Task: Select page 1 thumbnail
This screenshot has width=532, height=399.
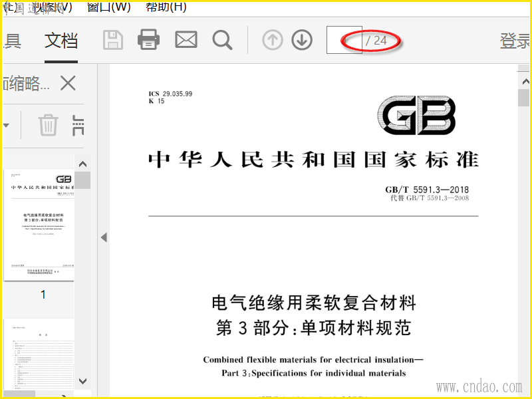Action: point(39,225)
